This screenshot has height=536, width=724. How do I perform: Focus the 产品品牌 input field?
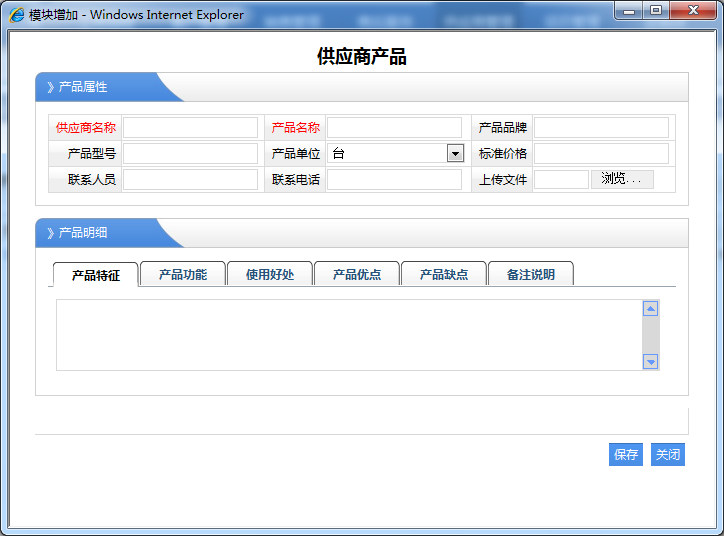(x=601, y=127)
